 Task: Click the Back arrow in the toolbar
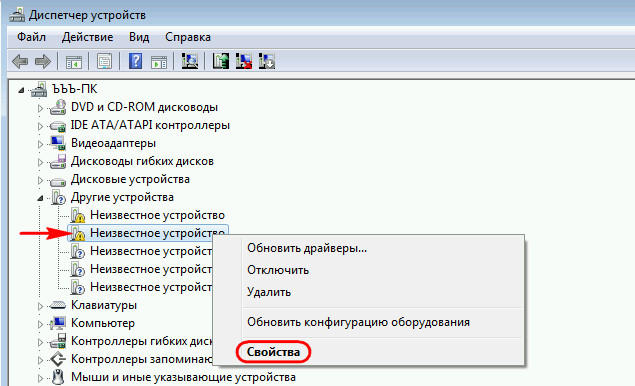pos(20,62)
